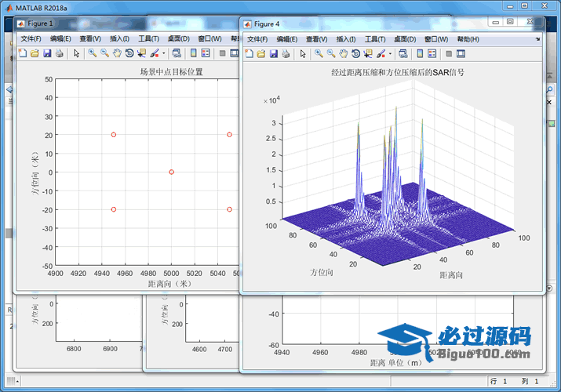
Task: Select the Edit Plot arrow in Figure 4
Action: 303,54
